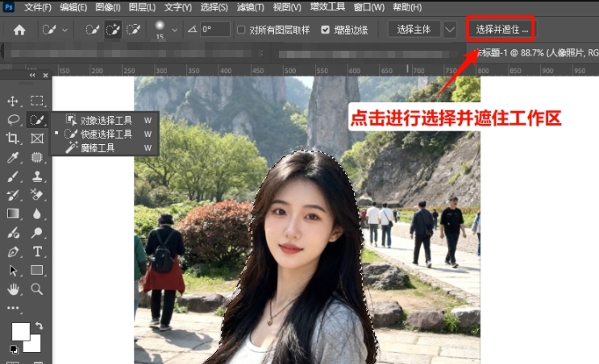Swap foreground and background colors
This screenshot has height=364, width=599.
pyautogui.click(x=40, y=326)
